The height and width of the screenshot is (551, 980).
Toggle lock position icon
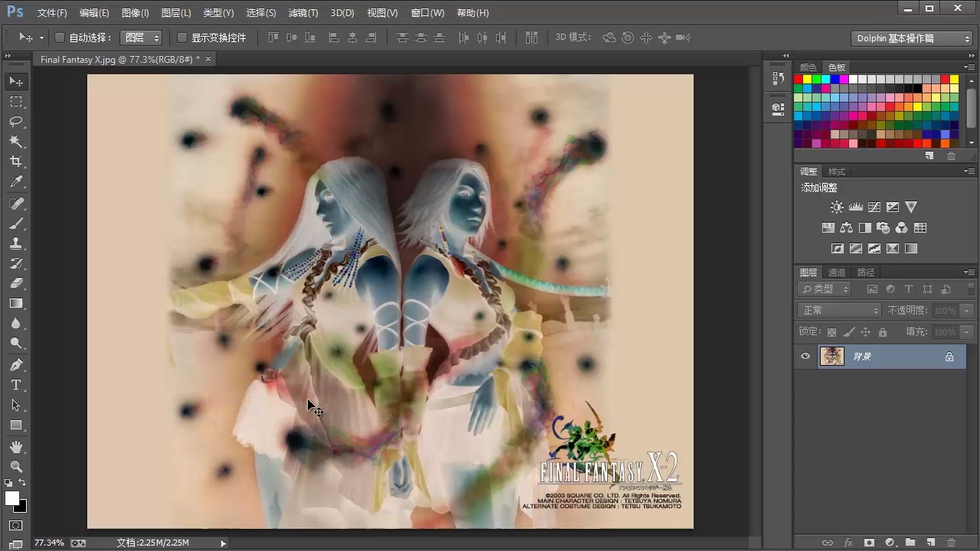coord(865,332)
